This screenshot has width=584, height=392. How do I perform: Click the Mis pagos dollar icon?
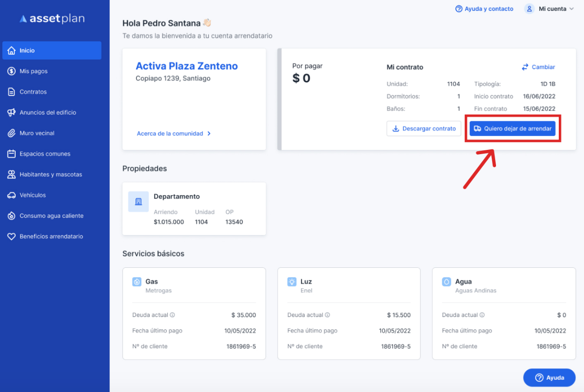(x=11, y=71)
